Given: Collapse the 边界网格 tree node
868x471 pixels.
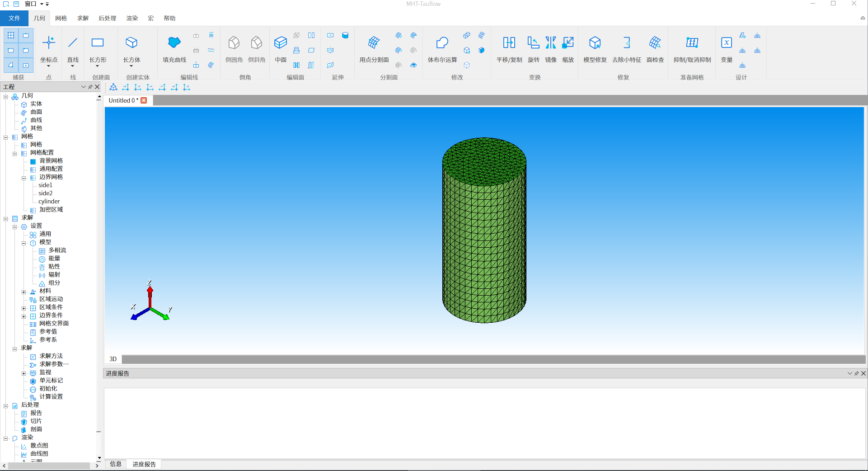Looking at the screenshot, I should coord(24,178).
